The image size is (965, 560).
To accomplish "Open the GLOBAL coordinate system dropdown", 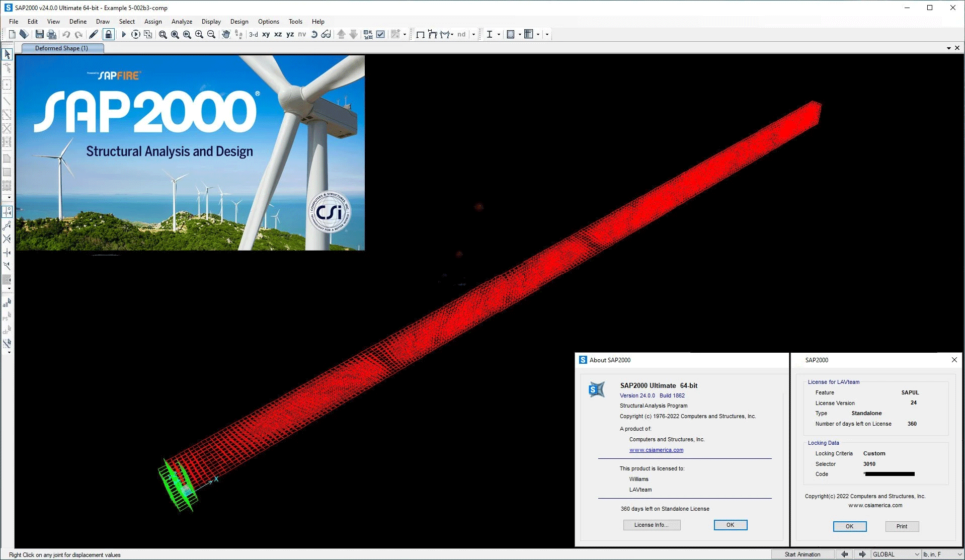I will click(896, 554).
